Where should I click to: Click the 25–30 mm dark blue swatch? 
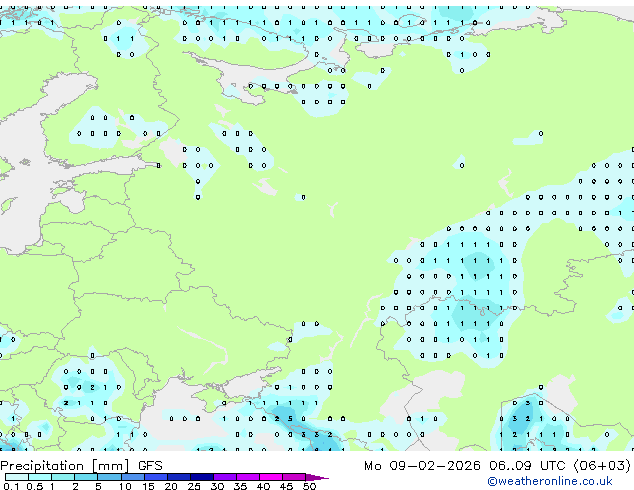[202, 477]
